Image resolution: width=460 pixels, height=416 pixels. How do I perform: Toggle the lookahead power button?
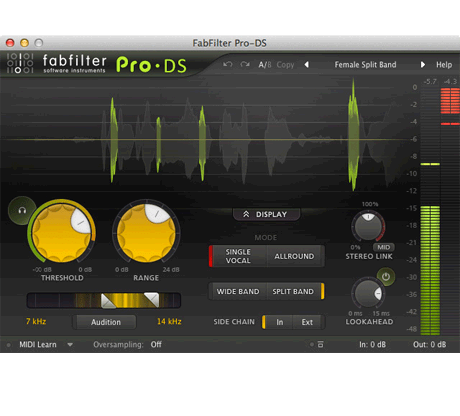tap(386, 277)
